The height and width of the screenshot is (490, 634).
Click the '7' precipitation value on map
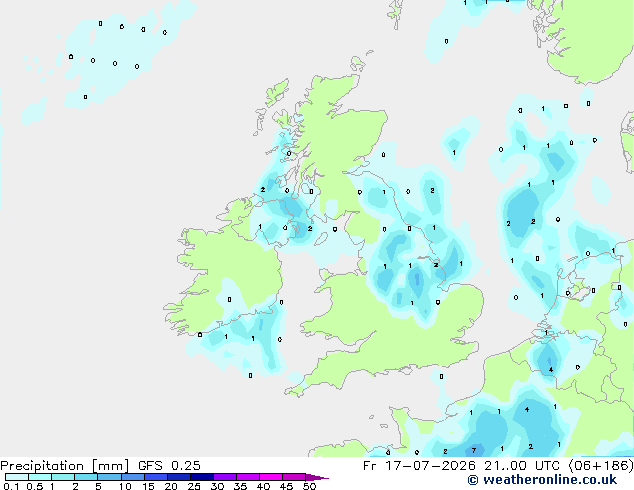click(473, 450)
